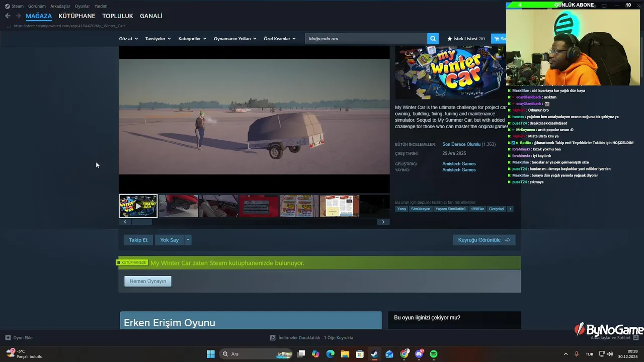Open the Yok Say dropdown arrow

188,240
